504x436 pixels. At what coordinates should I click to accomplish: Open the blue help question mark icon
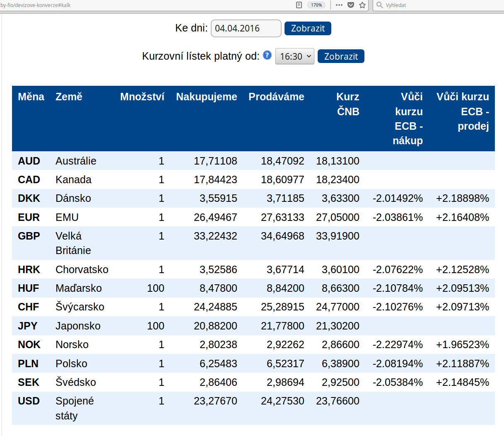(x=267, y=55)
